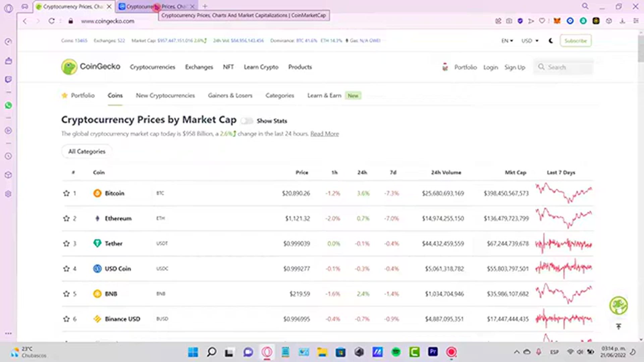Open Windows Start menu
This screenshot has width=644, height=362.
pos(193,352)
